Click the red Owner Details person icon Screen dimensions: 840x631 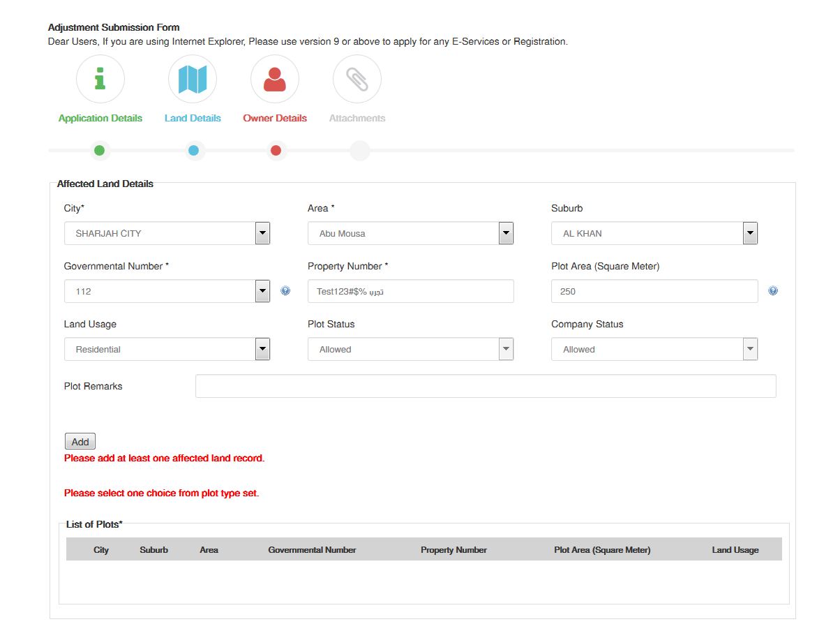pos(275,79)
